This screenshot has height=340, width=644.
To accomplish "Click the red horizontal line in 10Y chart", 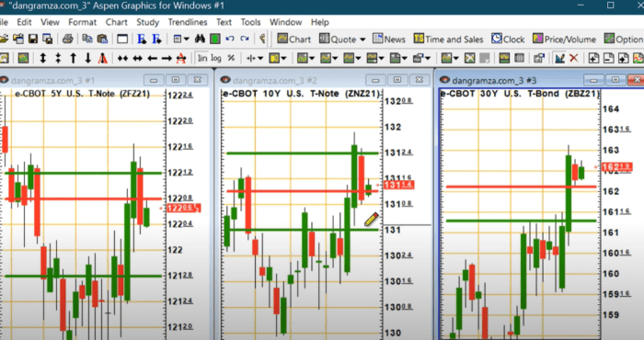I will click(x=303, y=191).
